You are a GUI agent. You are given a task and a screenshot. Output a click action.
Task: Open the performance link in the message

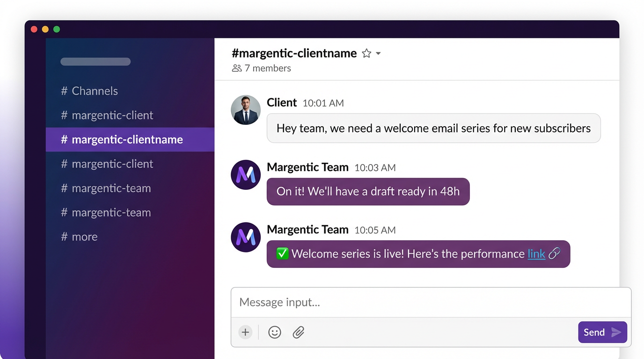(536, 253)
